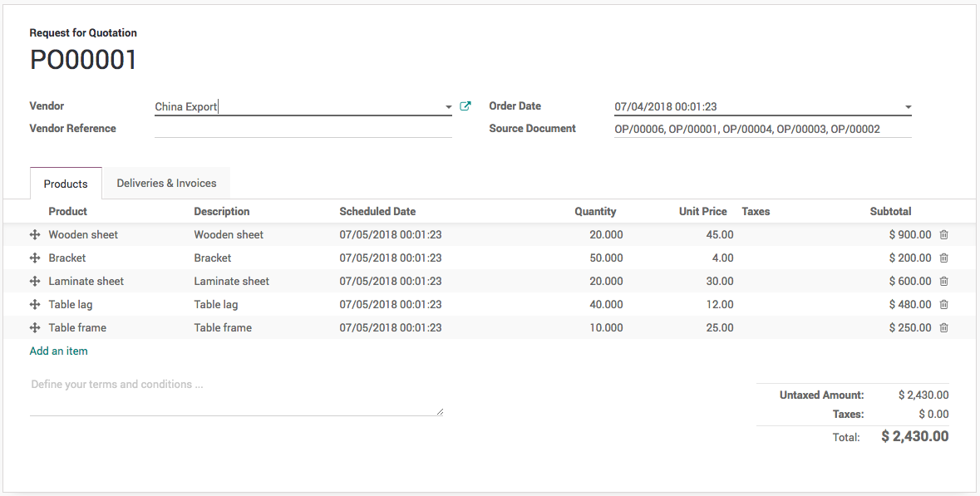The height and width of the screenshot is (496, 980).
Task: Delete the Bracket order line
Action: pyautogui.click(x=943, y=258)
